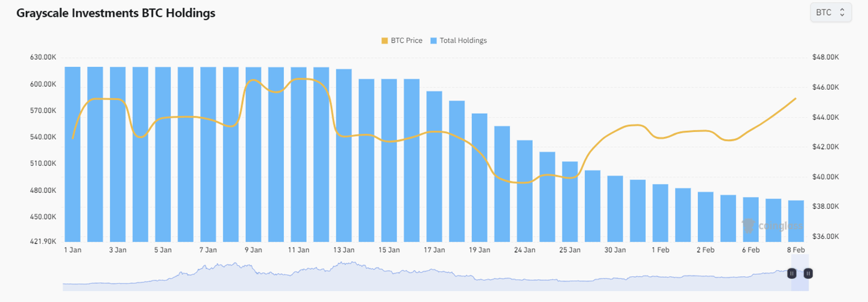Click the blue Total Holdings legend swatch
Image resolution: width=868 pixels, height=302 pixels.
coord(434,40)
